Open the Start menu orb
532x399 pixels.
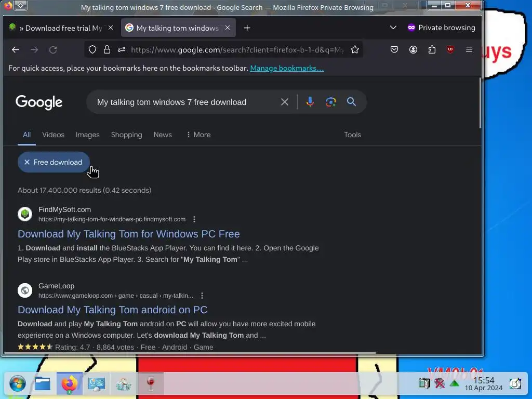pyautogui.click(x=17, y=384)
